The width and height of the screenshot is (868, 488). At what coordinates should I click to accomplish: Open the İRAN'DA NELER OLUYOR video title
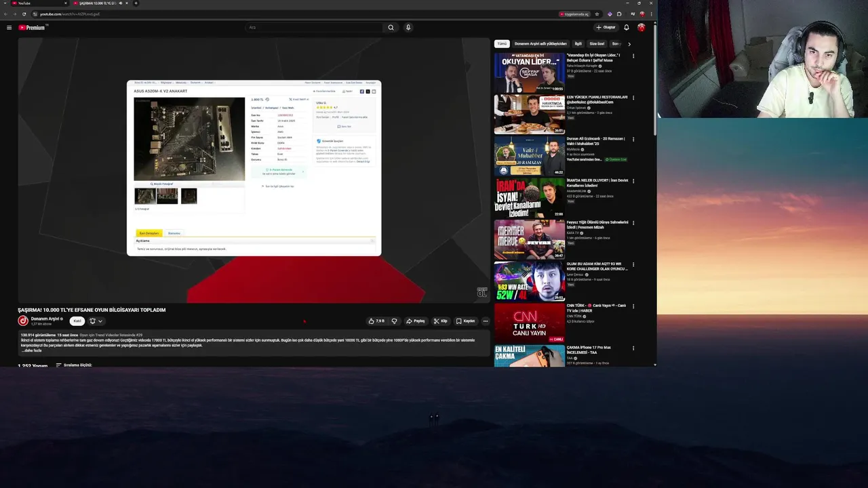coord(597,183)
